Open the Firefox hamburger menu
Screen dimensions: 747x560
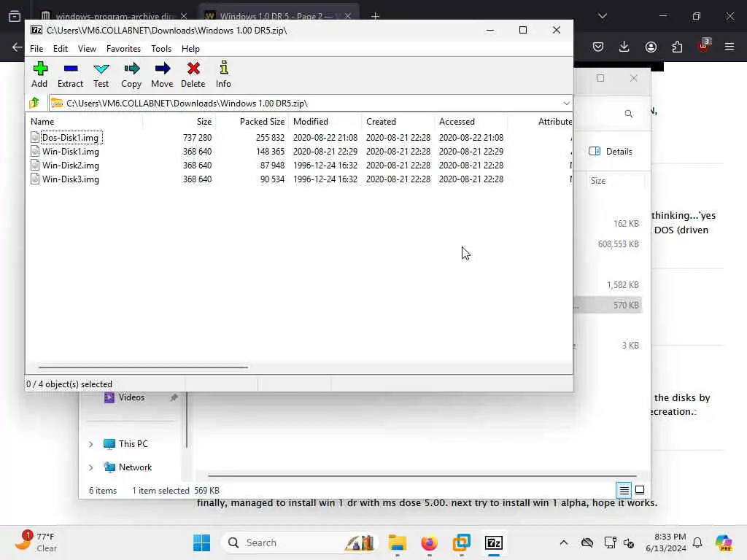pos(729,47)
